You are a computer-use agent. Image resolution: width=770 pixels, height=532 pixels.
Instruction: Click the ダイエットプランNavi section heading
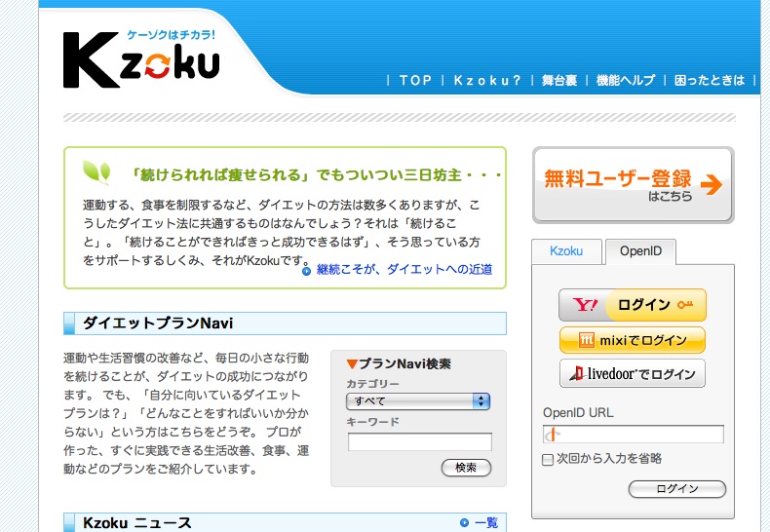[x=157, y=323]
